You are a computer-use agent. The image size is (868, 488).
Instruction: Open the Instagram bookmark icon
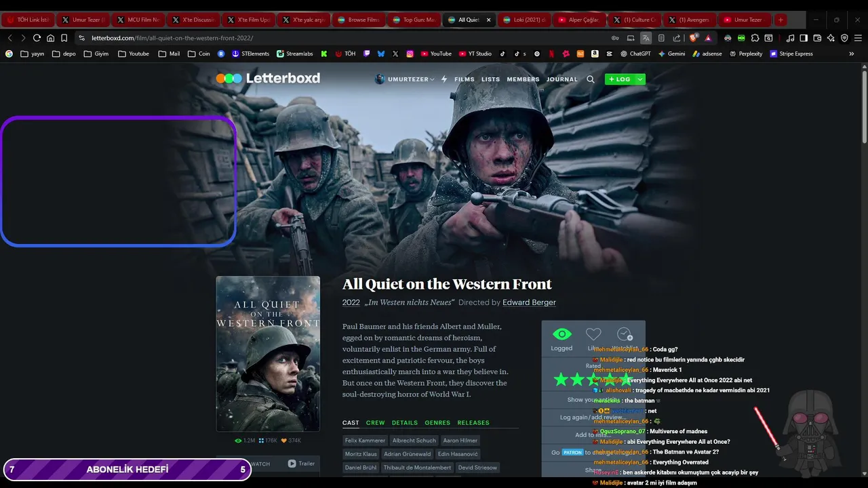tap(410, 54)
